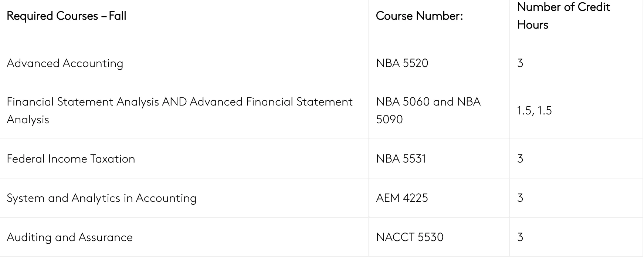Click the credit hours for Advanced Accounting
The width and height of the screenshot is (644, 257).
520,63
